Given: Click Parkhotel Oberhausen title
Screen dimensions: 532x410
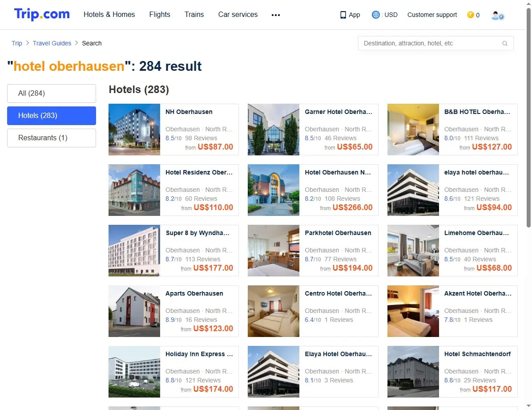Looking at the screenshot, I should pyautogui.click(x=338, y=233).
